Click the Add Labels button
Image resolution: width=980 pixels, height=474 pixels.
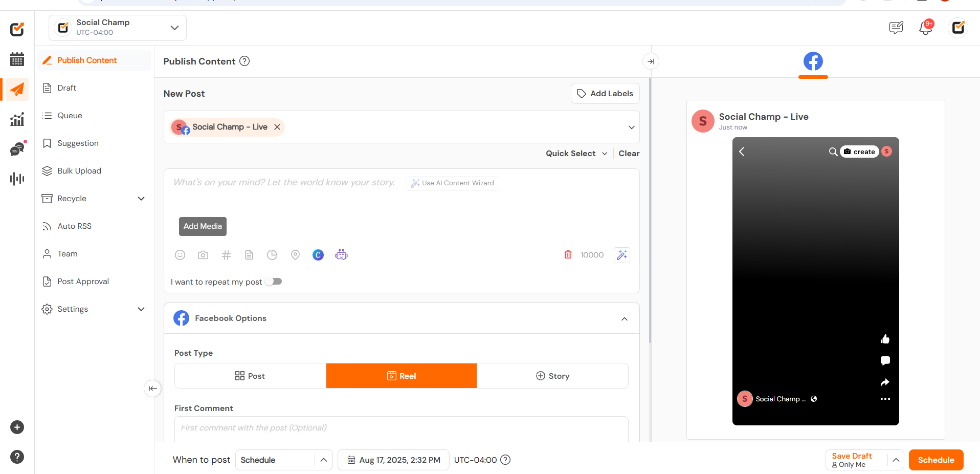[x=605, y=94]
